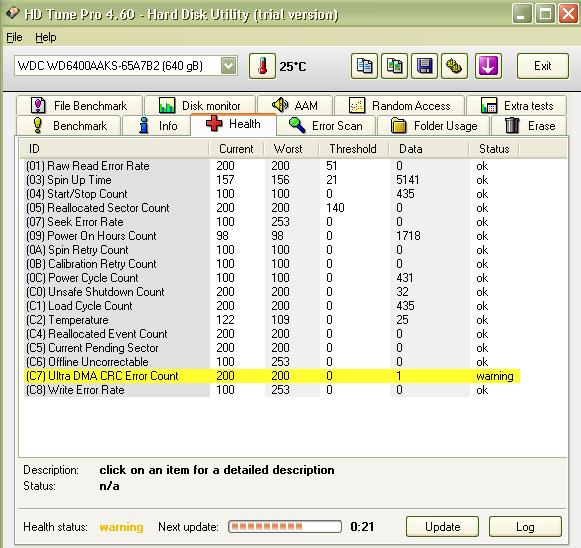Switch to the File Benchmark tab
The height and width of the screenshot is (548, 581).
79,106
